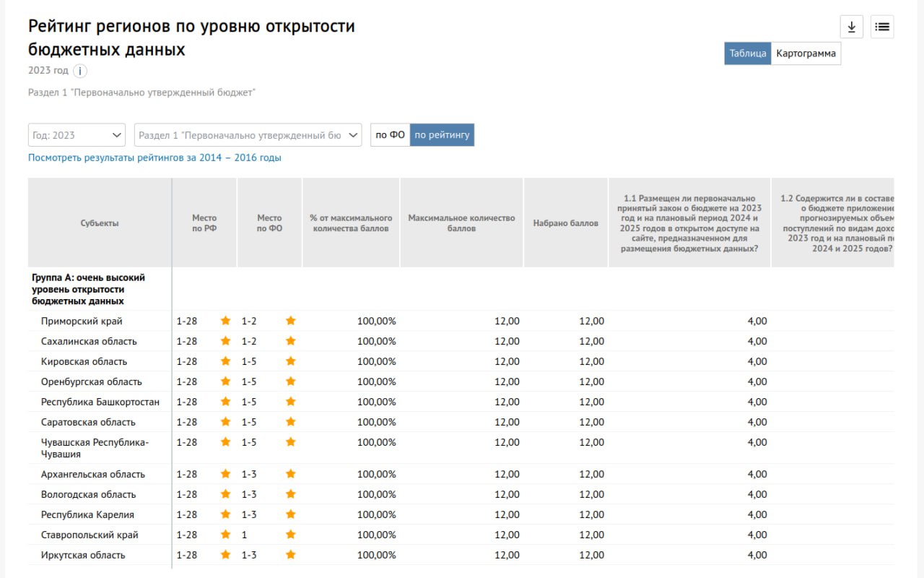Open the Год: 2023 dropdown
The image size is (924, 578).
(77, 135)
